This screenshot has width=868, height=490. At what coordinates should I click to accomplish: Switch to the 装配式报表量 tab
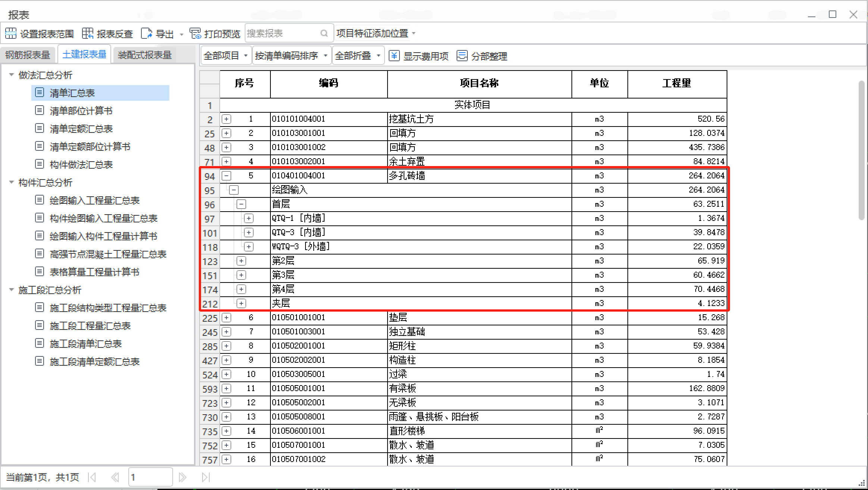pyautogui.click(x=145, y=55)
